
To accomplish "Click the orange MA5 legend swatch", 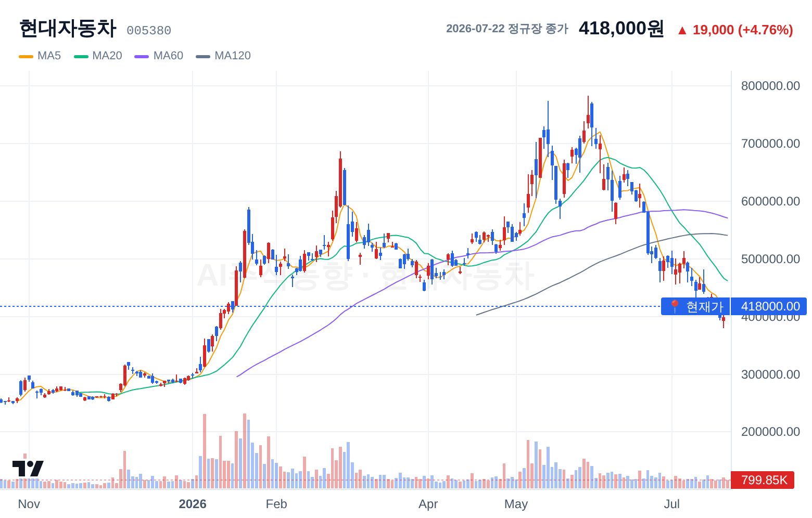I will click(x=26, y=56).
